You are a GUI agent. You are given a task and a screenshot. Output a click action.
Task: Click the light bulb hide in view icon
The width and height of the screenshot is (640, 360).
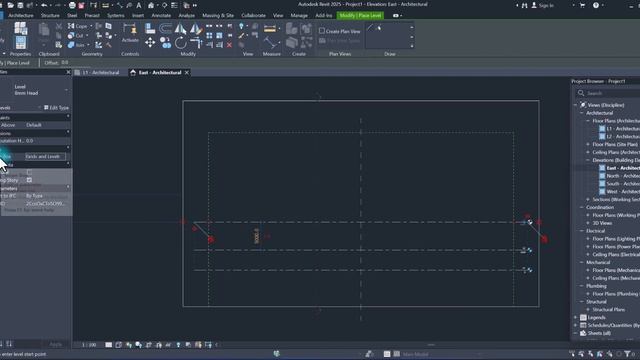(x=241, y=26)
